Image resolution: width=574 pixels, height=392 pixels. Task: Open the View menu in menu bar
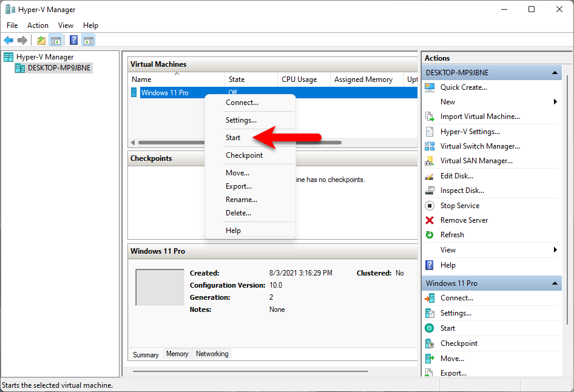pyautogui.click(x=66, y=25)
